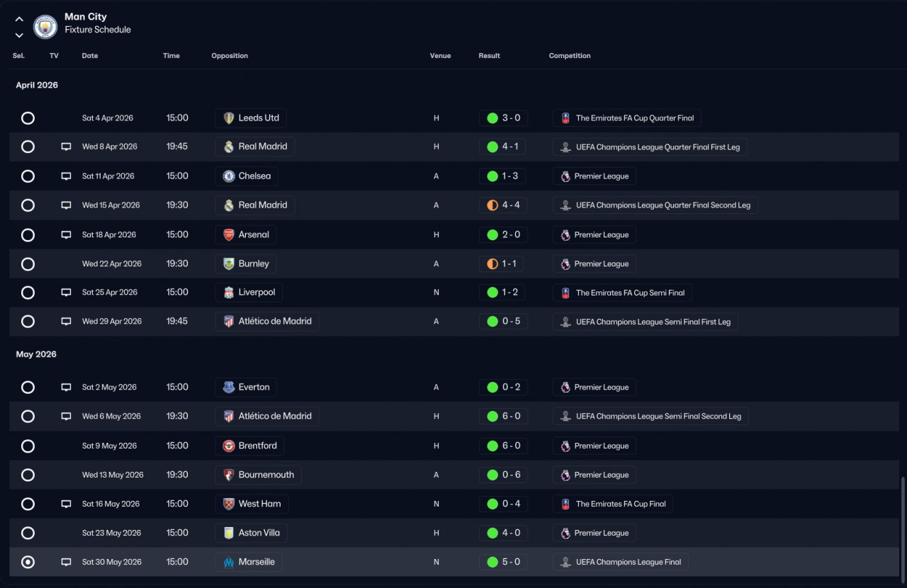Open Atlético de Madrid 0 - 5 result

pyautogui.click(x=503, y=322)
